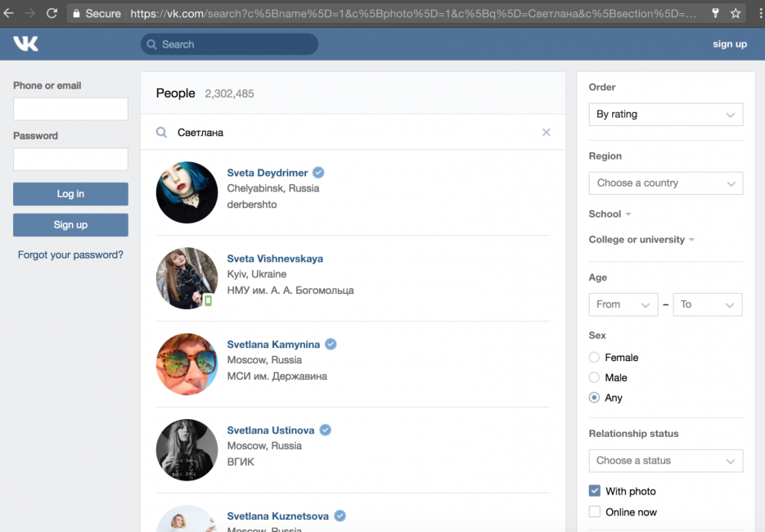Select the Female sex radio button
The width and height of the screenshot is (765, 532).
coord(595,358)
